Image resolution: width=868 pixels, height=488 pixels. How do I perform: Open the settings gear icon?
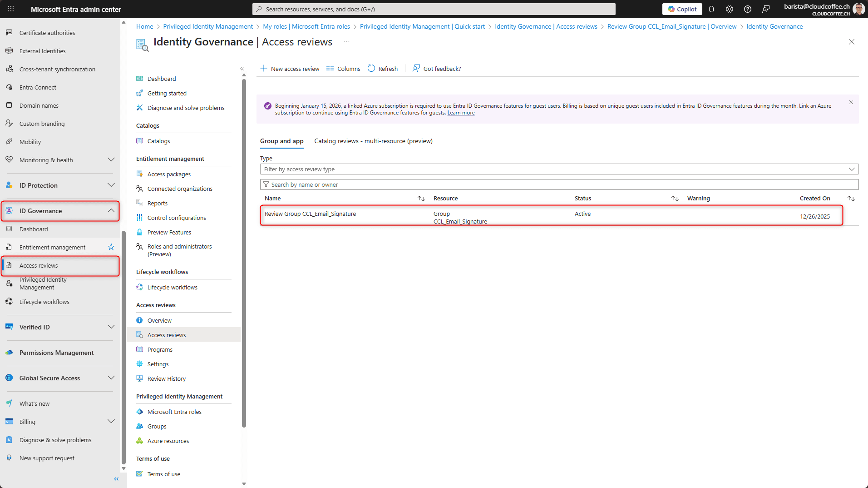pyautogui.click(x=730, y=9)
